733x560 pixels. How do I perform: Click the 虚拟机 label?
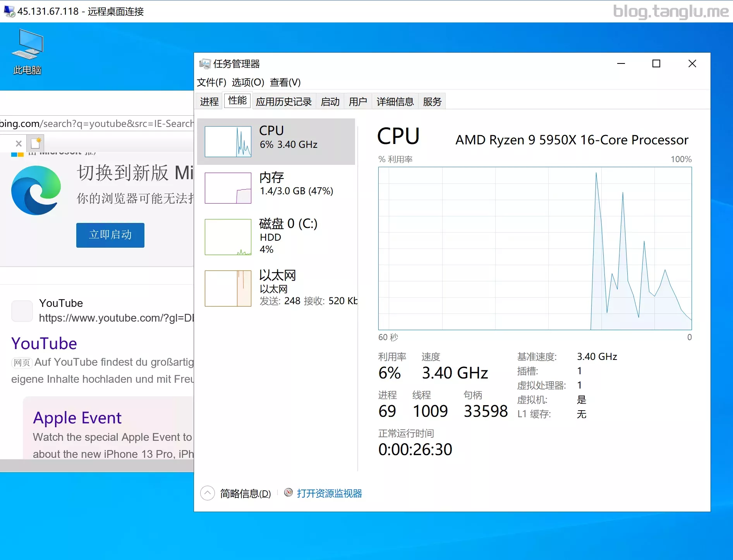[532, 399]
